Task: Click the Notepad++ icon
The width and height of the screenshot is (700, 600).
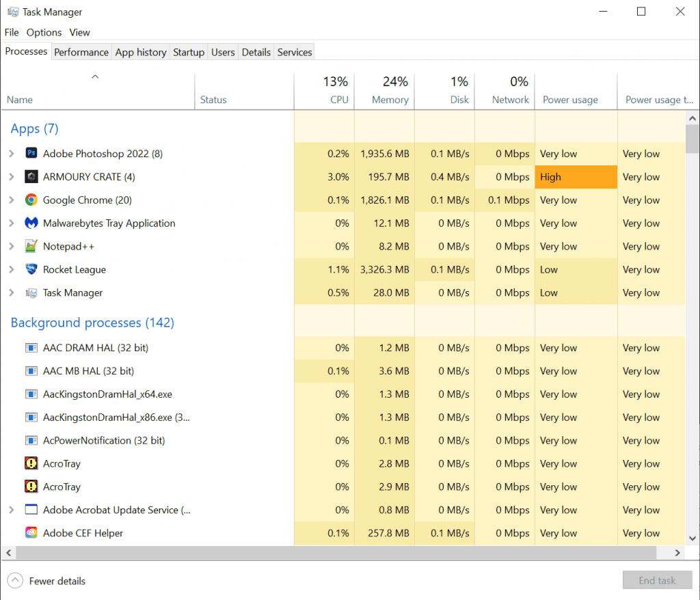Action: pos(31,247)
